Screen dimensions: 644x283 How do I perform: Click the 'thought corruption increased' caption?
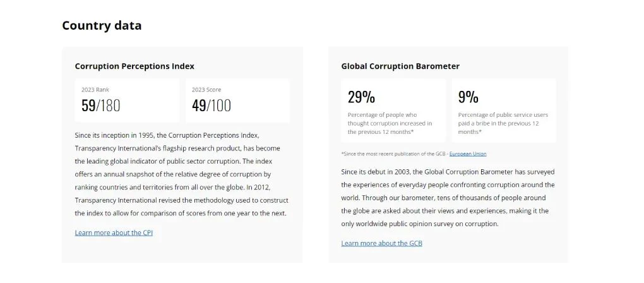pos(390,123)
